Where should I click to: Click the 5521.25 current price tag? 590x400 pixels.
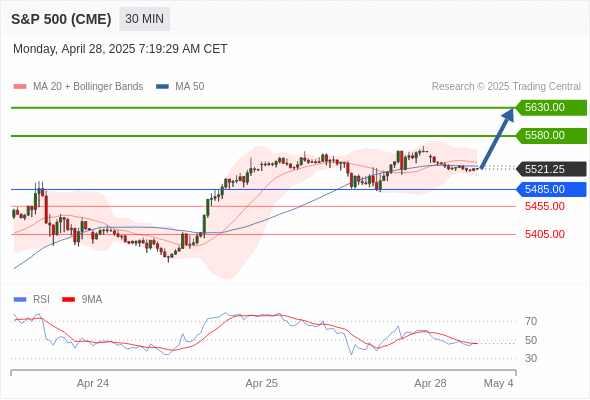551,169
